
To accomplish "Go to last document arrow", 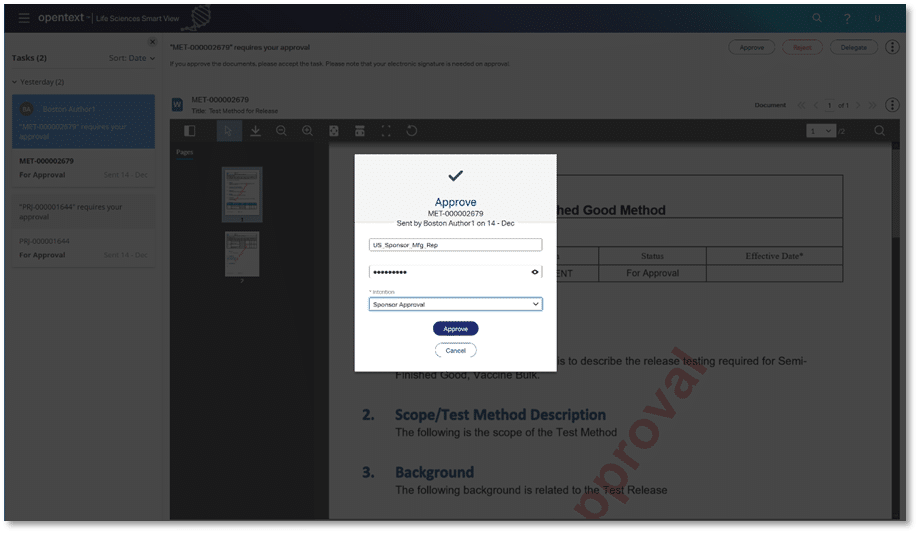I will tap(872, 106).
